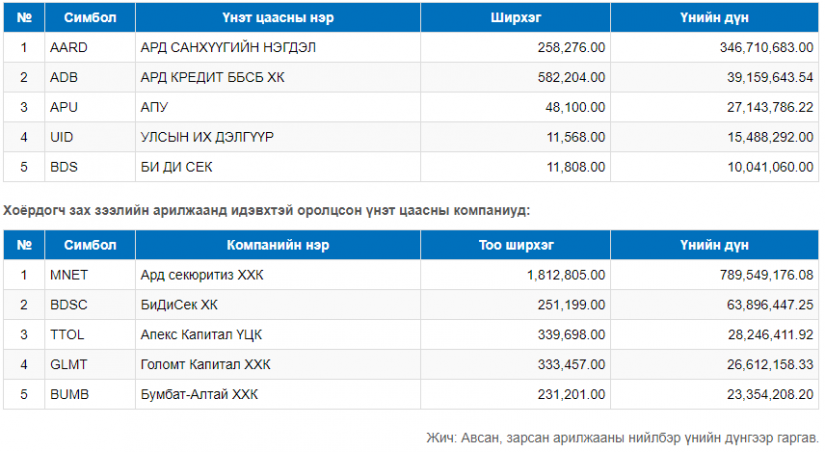This screenshot has height=452, width=825.
Task: Select УЛСЫН ИХ ДЭЛГҮҮР name cell
Action: point(278,137)
